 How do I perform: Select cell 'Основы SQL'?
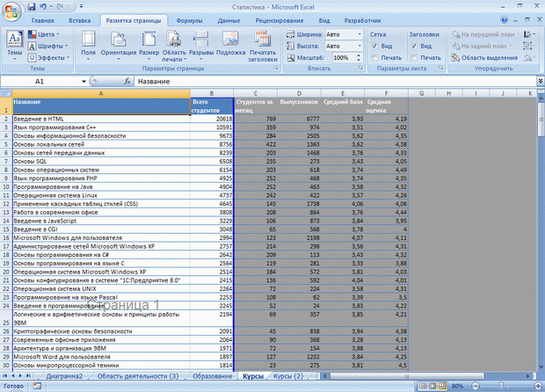click(101, 161)
